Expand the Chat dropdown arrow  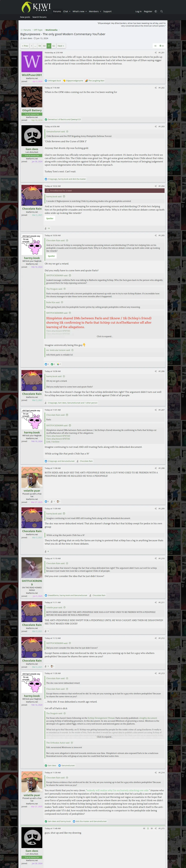pos(70,11)
